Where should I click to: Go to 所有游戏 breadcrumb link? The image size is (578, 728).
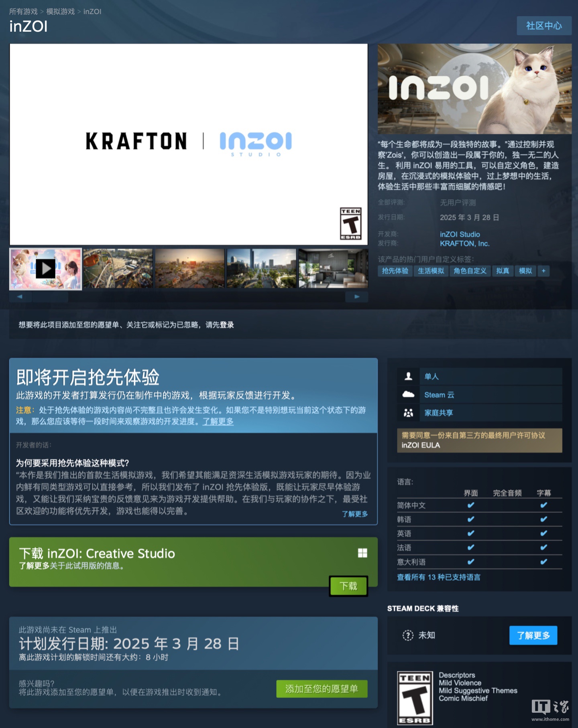point(23,12)
